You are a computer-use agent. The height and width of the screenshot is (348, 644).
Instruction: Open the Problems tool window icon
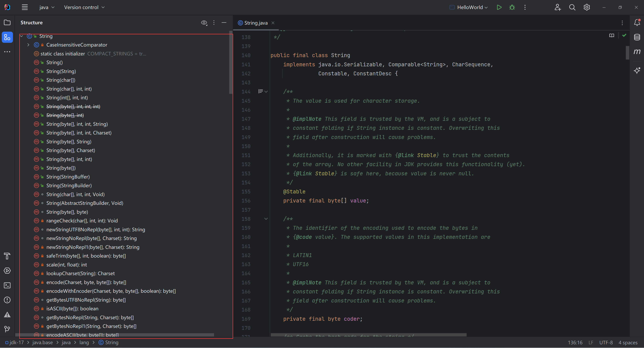point(7,300)
